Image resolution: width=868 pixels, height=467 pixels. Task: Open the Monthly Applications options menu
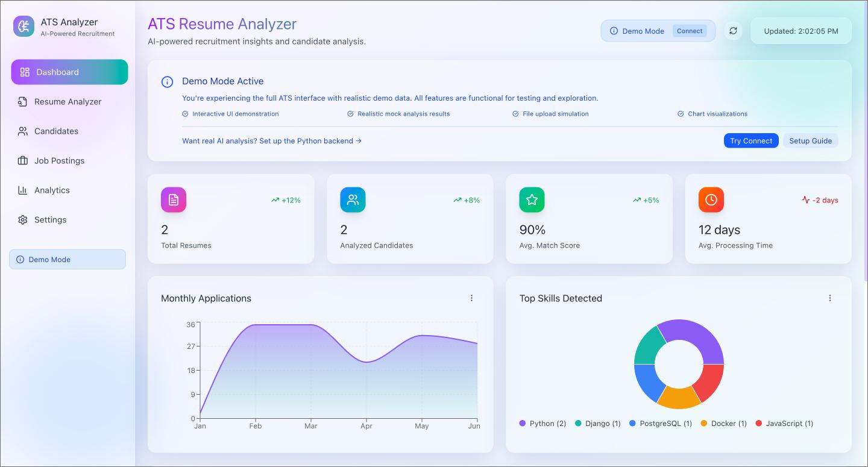pos(472,298)
